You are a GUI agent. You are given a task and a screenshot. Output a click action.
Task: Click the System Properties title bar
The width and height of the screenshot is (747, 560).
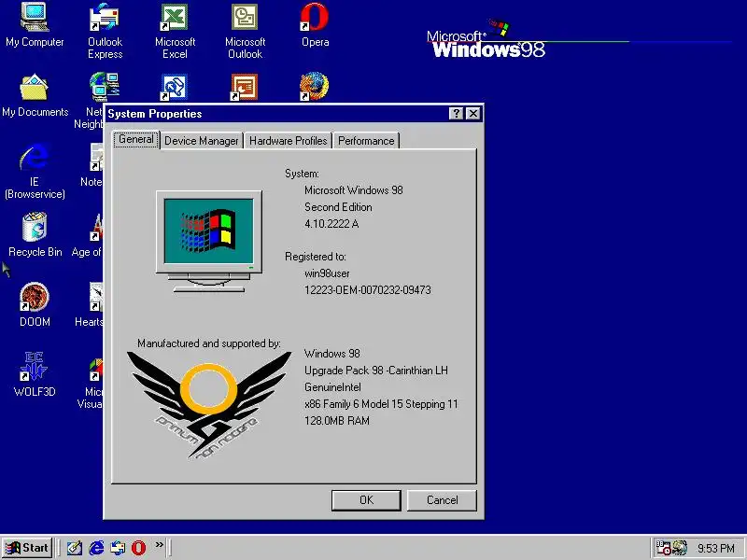click(276, 114)
